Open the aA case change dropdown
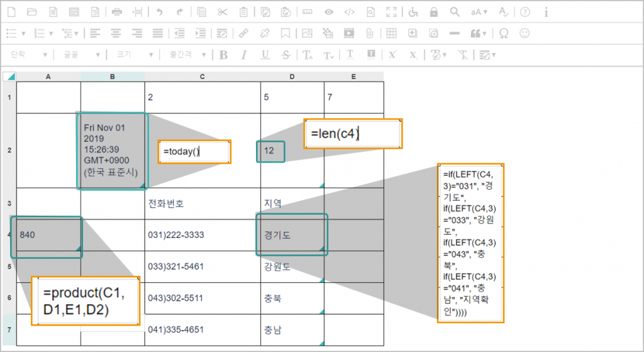 click(479, 12)
